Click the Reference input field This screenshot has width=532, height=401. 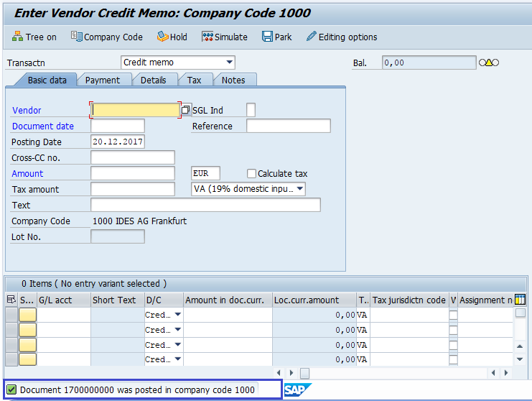[x=288, y=126]
